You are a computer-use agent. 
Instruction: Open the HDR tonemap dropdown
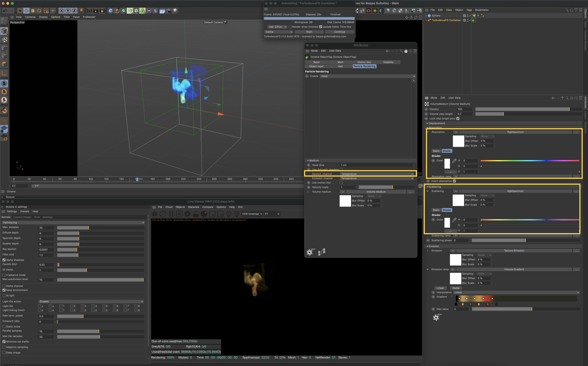[252, 214]
